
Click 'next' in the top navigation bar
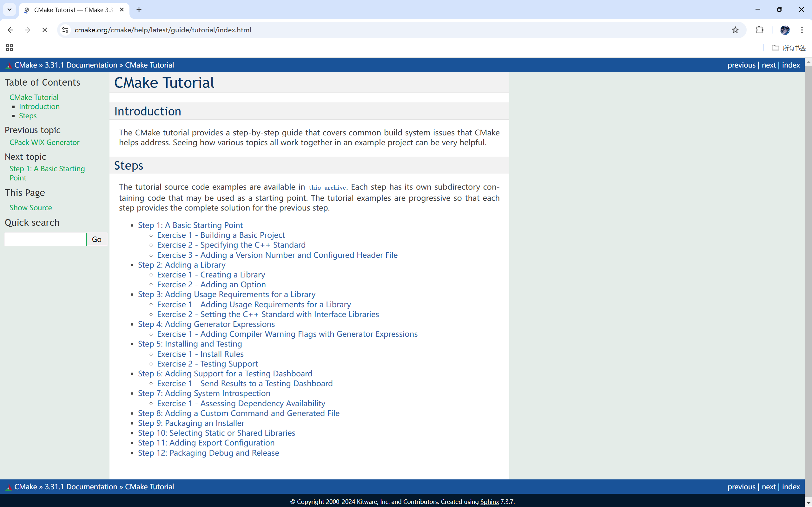(x=769, y=65)
